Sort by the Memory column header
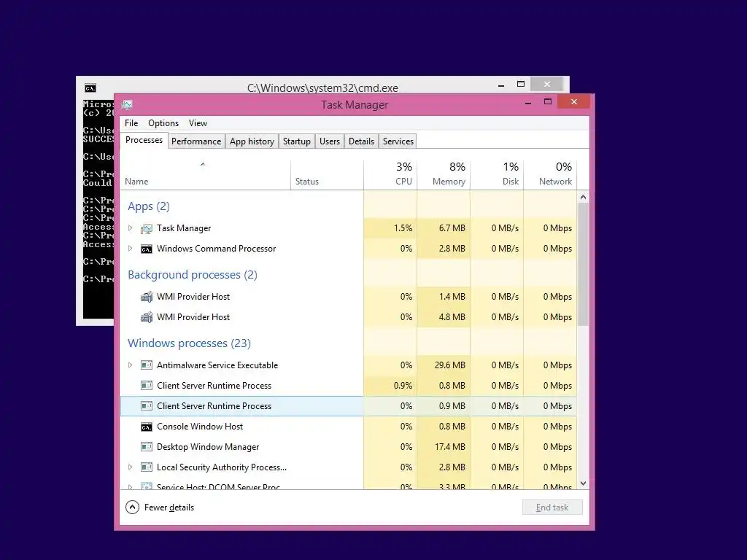The image size is (747, 560). (444, 175)
